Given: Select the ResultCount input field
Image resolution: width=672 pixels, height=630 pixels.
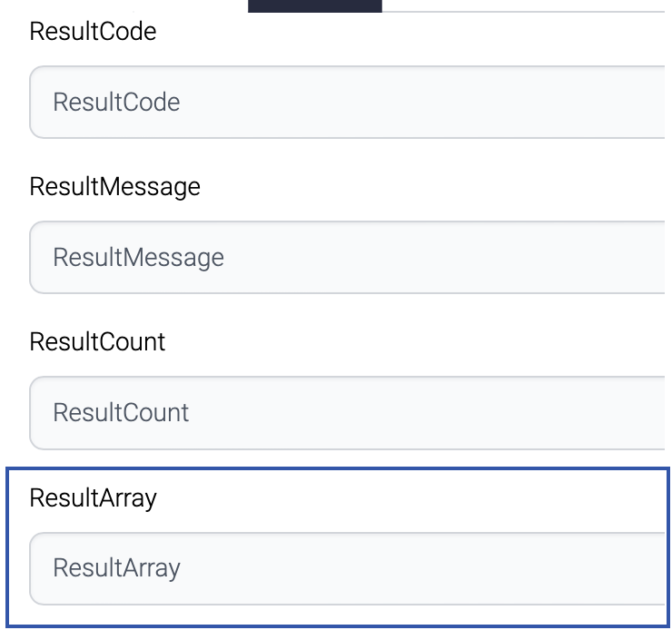Looking at the screenshot, I should click(345, 412).
